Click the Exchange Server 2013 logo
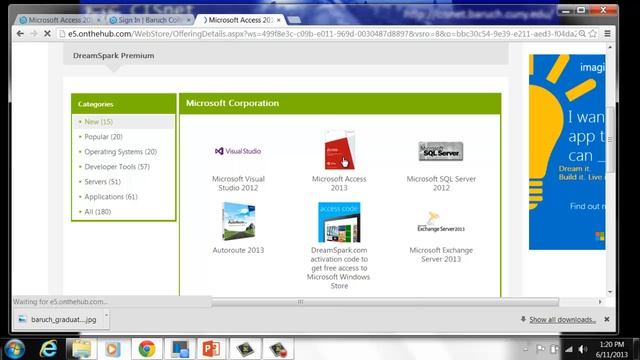This screenshot has height=360, width=640. (441, 223)
